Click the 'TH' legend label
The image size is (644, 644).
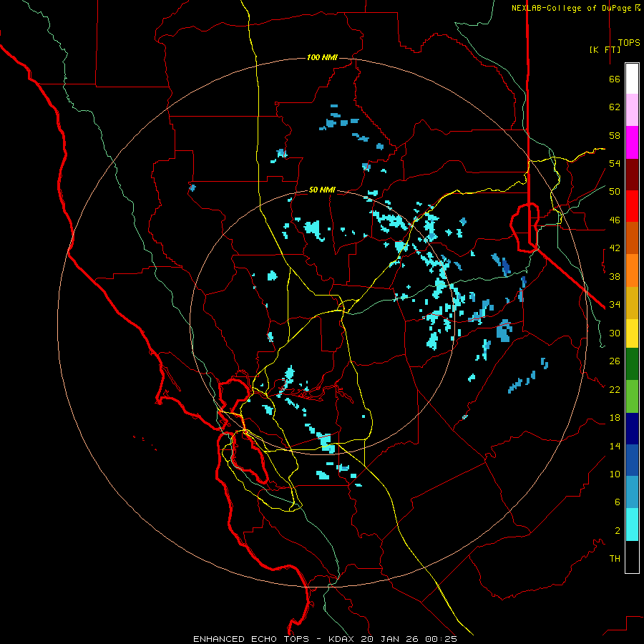(615, 559)
